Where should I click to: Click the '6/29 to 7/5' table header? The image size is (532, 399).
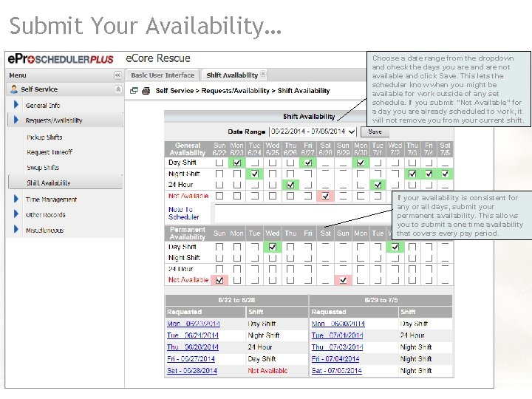point(381,300)
